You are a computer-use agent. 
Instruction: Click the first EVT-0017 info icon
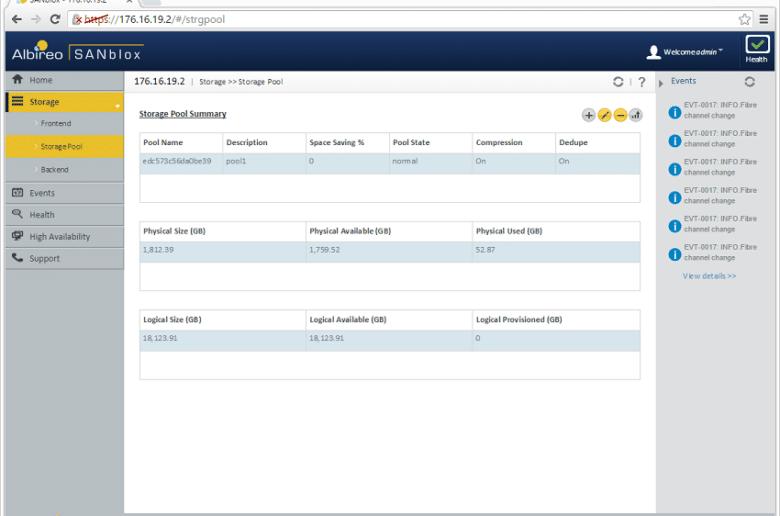coord(675,112)
